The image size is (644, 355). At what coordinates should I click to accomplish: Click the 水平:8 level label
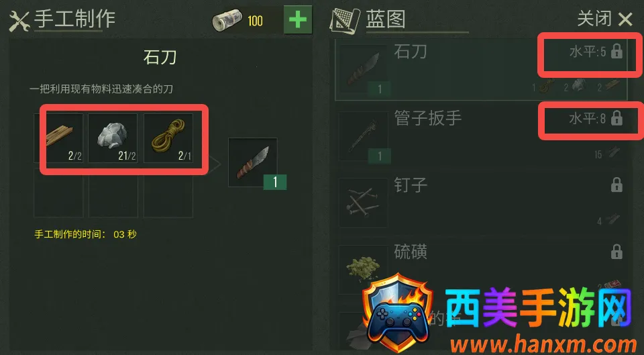587,119
